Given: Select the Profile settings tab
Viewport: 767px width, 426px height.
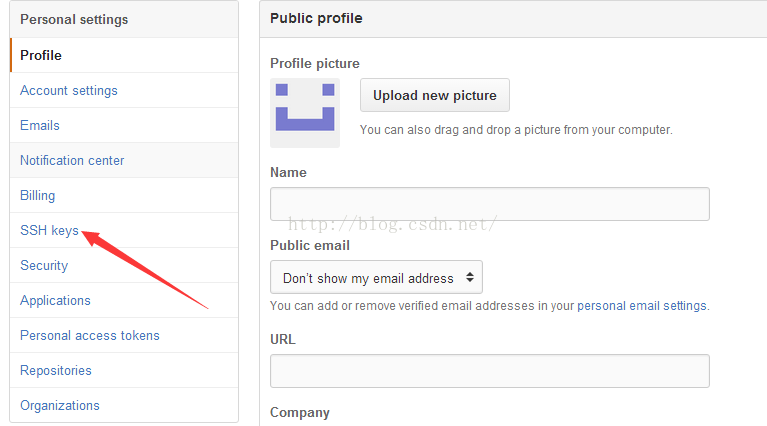Looking at the screenshot, I should 124,55.
